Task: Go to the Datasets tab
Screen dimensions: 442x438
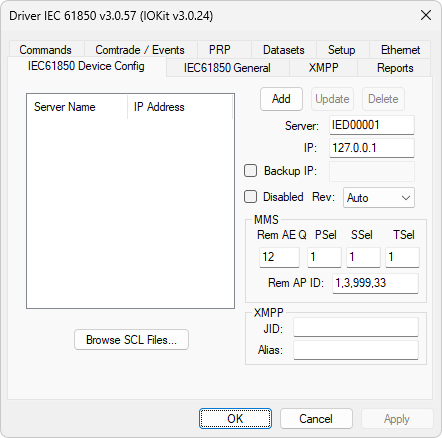Action: click(x=284, y=50)
